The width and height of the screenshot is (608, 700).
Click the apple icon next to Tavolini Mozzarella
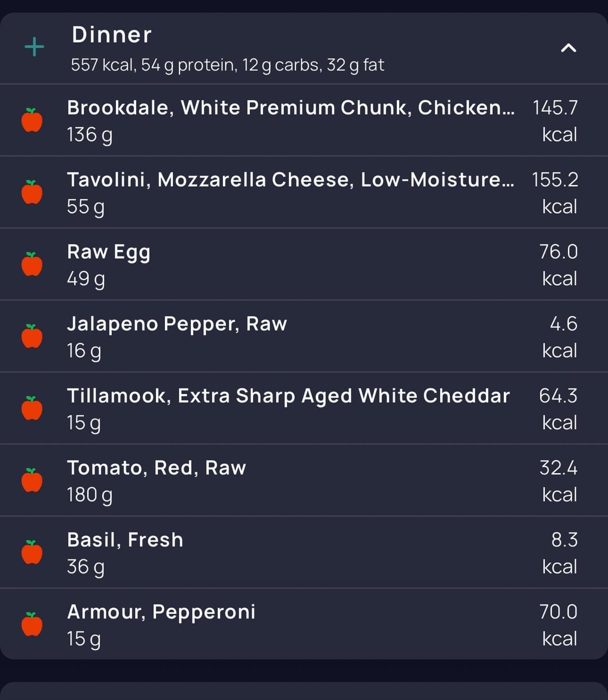(x=32, y=192)
